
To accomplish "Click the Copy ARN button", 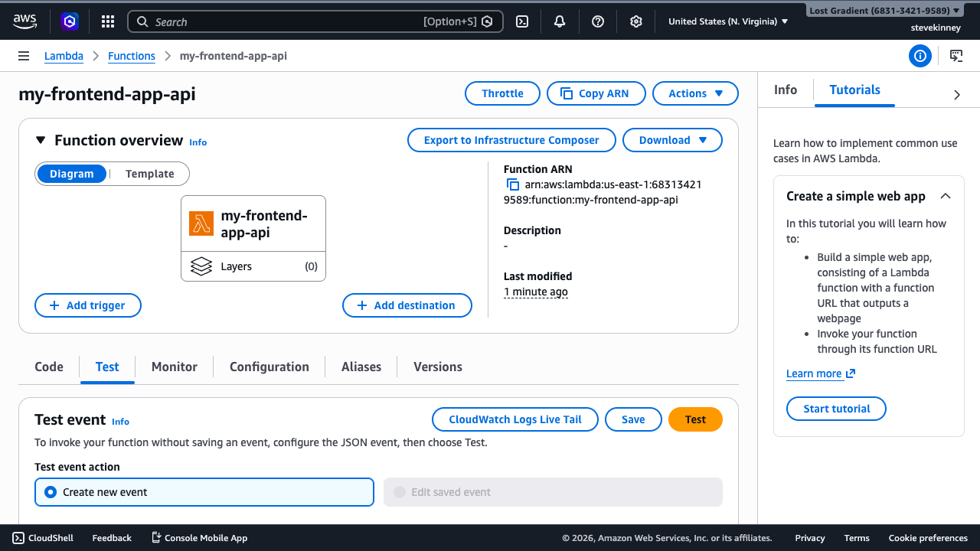I will point(595,93).
